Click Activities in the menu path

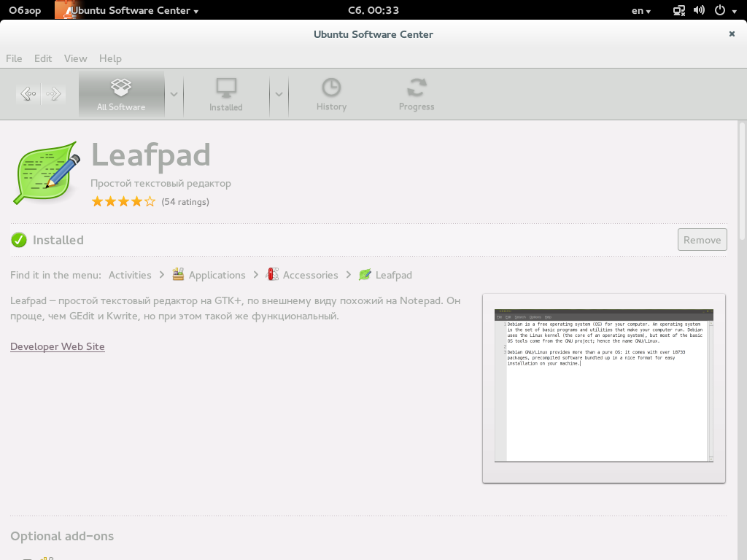click(x=130, y=275)
